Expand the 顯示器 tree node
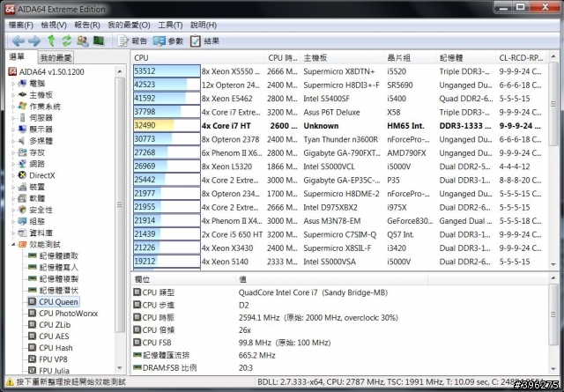 click(x=13, y=129)
